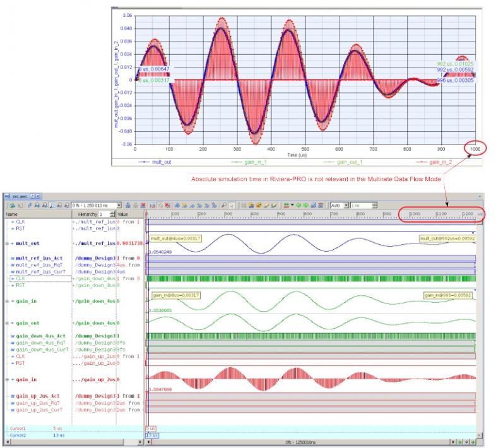Click the 500 mark on waveform time ruler

(281, 214)
